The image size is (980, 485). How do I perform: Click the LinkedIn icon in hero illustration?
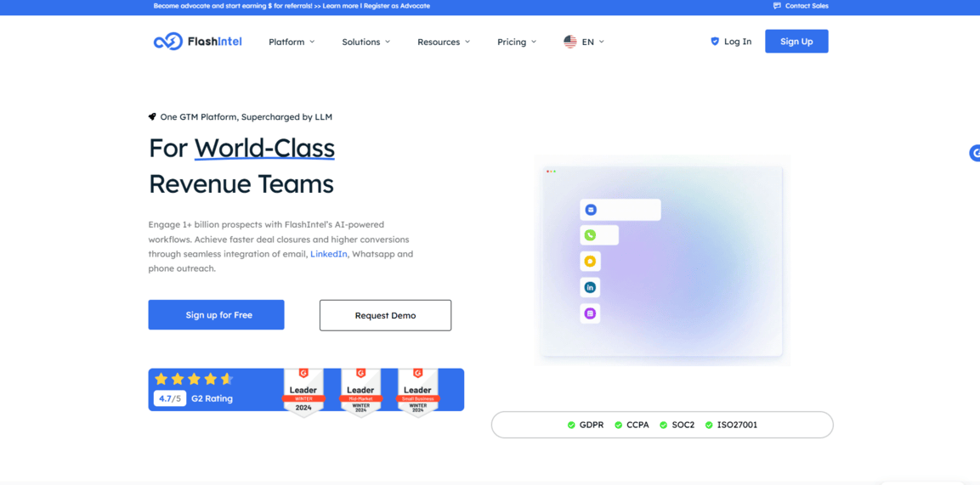coord(590,288)
